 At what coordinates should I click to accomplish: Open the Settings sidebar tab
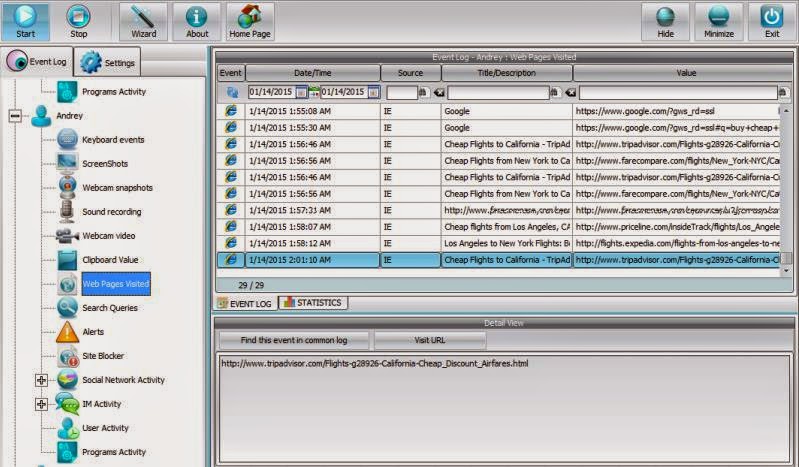[108, 62]
